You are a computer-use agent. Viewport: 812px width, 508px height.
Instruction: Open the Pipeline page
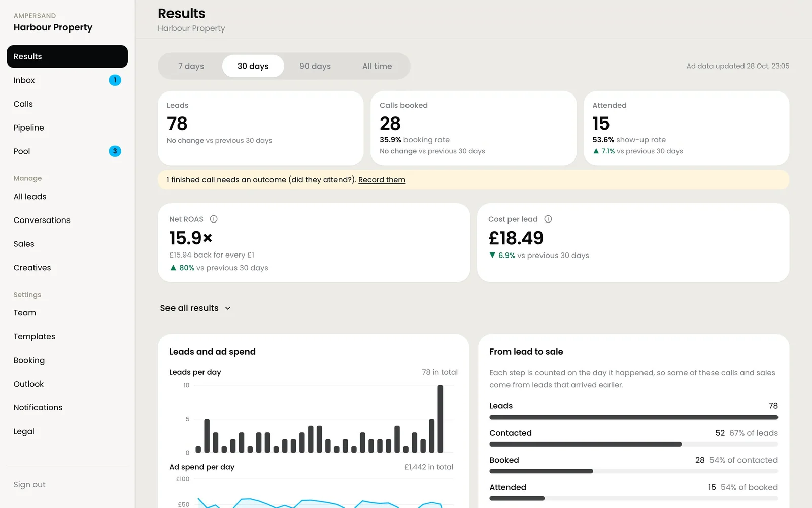point(67,128)
